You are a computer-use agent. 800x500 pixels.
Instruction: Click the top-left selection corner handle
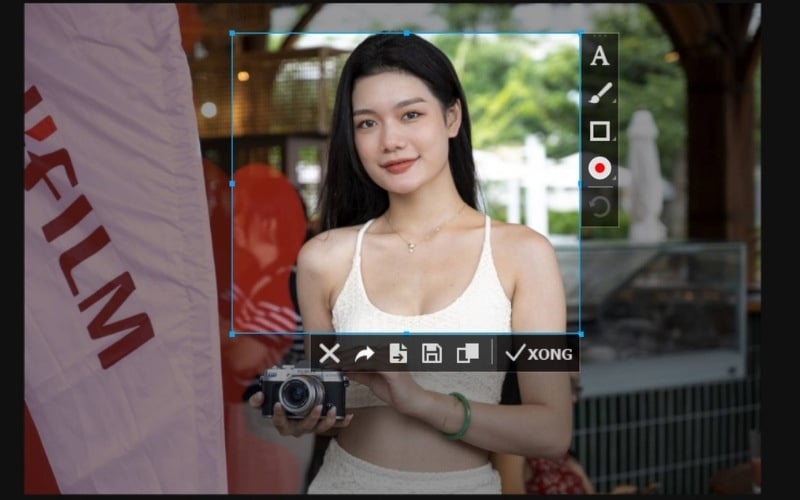point(233,33)
